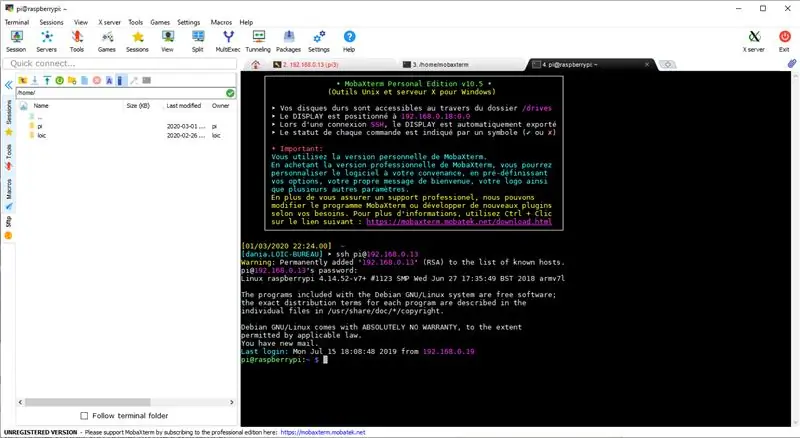This screenshot has width=800, height=438.
Task: Collapse the sidebar with double chevron
Action: (9, 85)
